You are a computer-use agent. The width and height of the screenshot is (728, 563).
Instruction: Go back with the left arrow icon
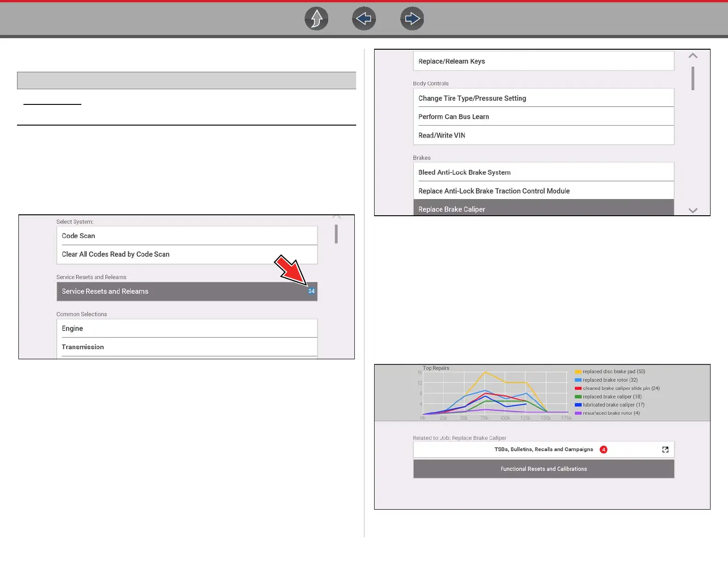pyautogui.click(x=364, y=19)
